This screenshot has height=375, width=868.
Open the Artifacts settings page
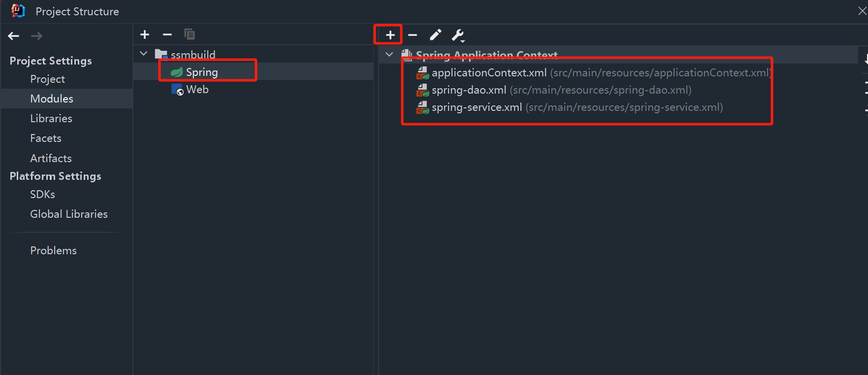point(51,158)
